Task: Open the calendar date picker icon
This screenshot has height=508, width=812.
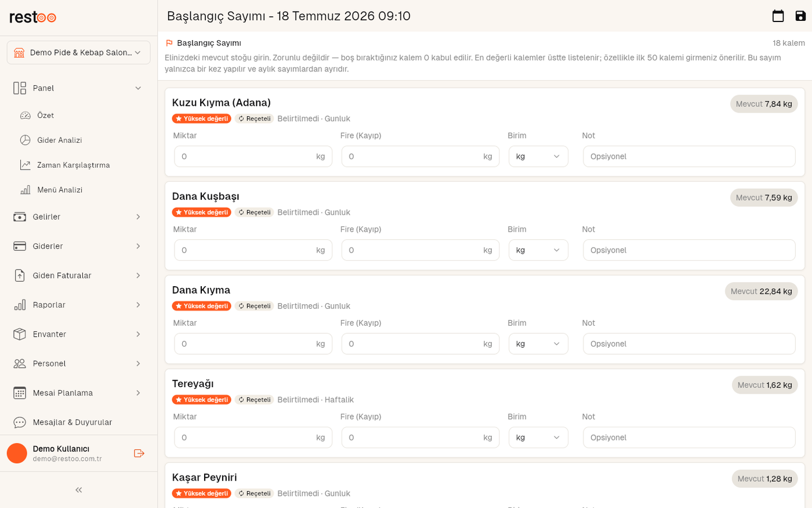Action: pos(778,16)
